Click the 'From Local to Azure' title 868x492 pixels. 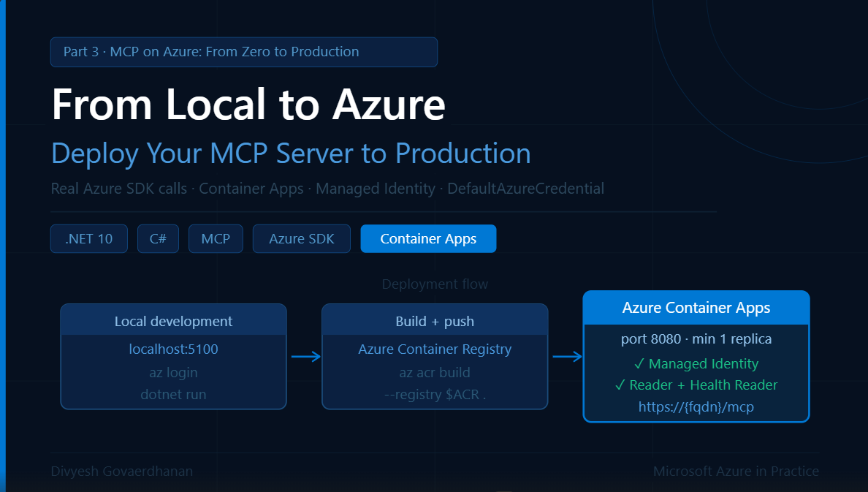(x=248, y=104)
